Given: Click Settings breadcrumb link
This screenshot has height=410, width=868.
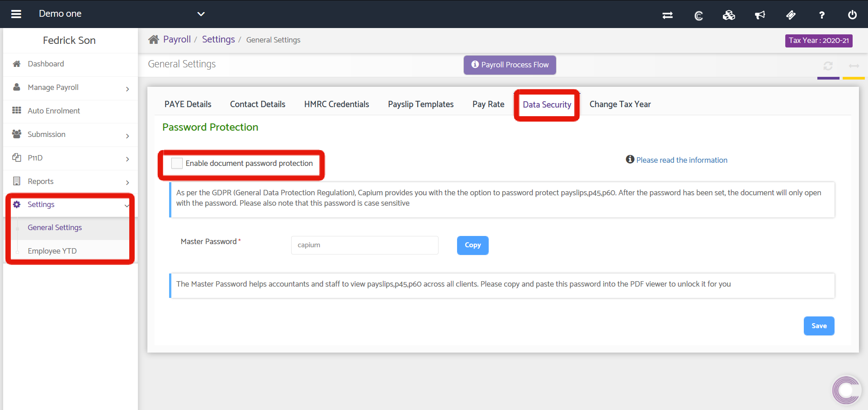Looking at the screenshot, I should click(x=218, y=39).
